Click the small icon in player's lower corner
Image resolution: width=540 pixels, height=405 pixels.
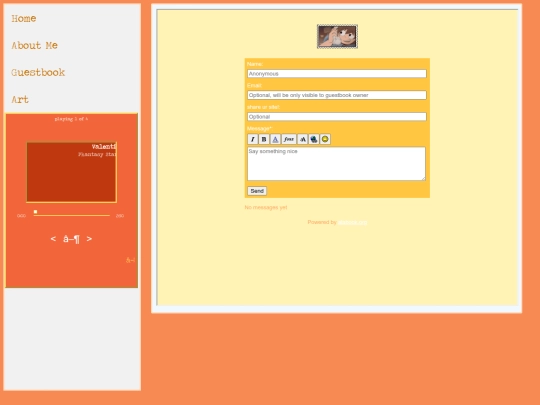click(x=130, y=260)
